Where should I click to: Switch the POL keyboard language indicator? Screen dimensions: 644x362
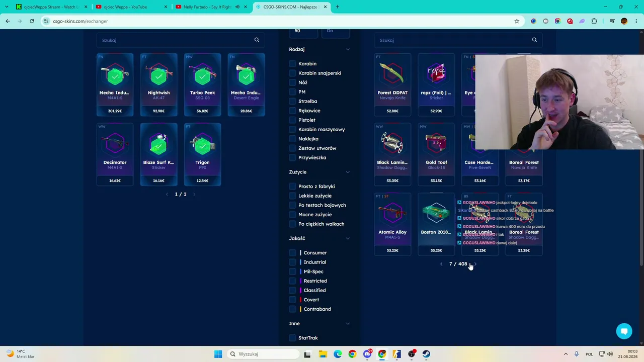pos(589,354)
